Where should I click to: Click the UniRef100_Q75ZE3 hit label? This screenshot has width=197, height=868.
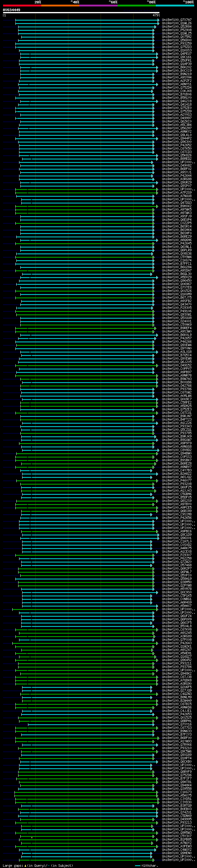(177, 410)
